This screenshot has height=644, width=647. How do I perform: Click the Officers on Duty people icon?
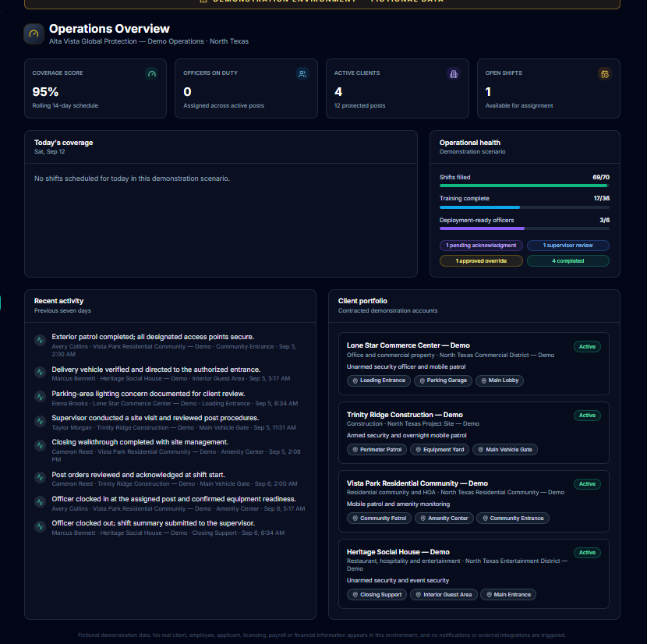(302, 74)
